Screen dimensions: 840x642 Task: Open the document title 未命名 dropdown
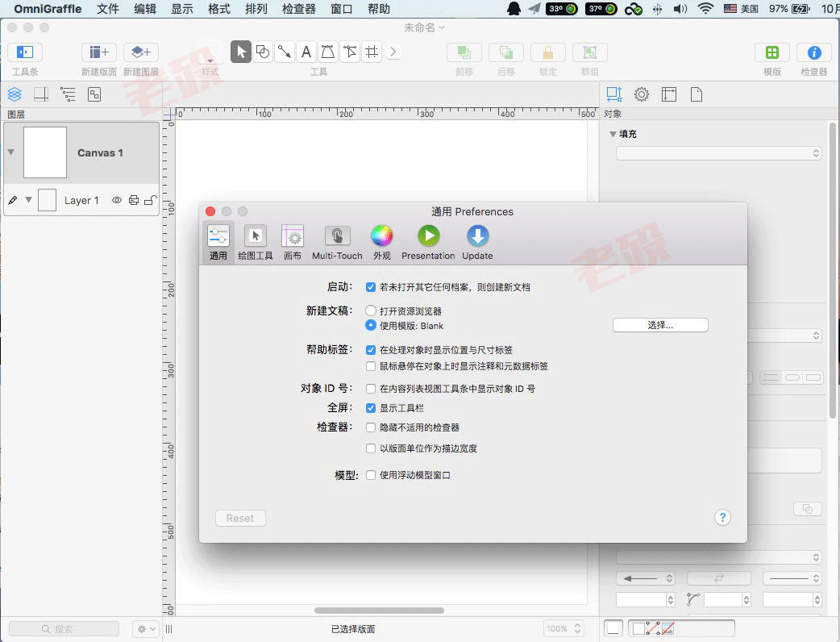424,27
